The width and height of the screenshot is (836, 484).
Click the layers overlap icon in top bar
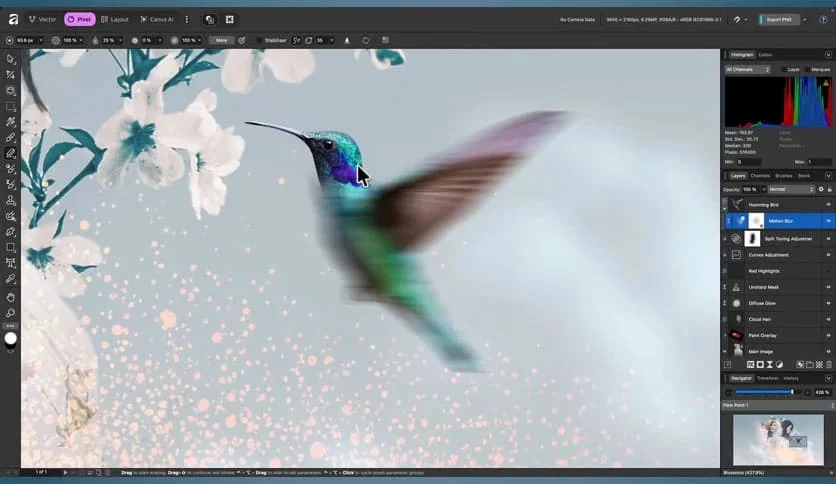210,20
